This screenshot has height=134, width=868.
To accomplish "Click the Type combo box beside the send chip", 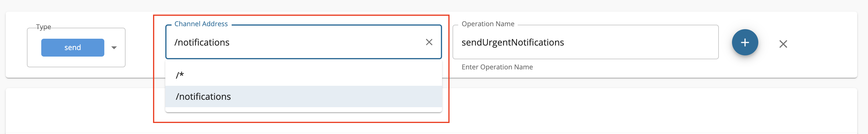I will pos(76,47).
